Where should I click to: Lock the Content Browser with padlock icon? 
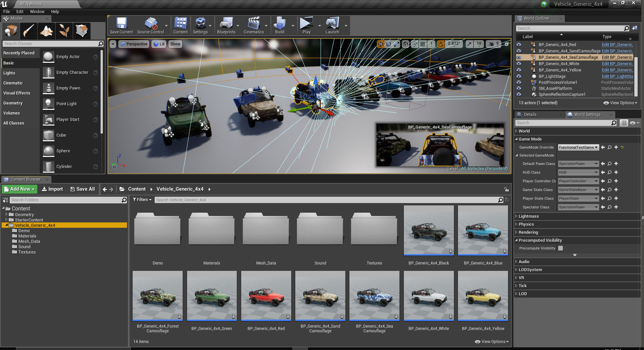click(506, 189)
